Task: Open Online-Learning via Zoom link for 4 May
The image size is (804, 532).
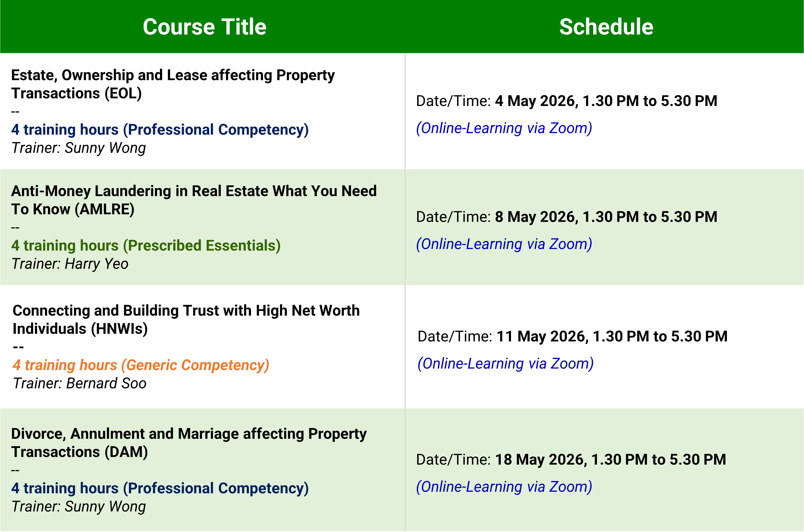Action: pos(504,128)
